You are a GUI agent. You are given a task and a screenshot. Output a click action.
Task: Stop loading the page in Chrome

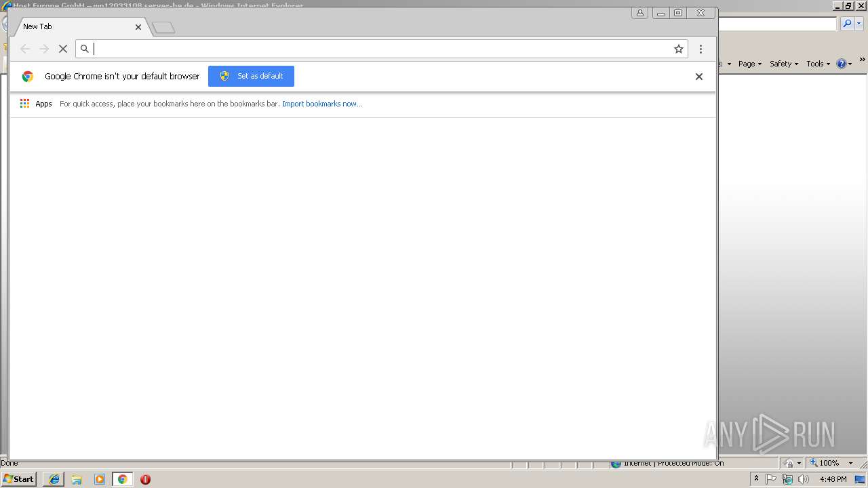click(x=63, y=49)
